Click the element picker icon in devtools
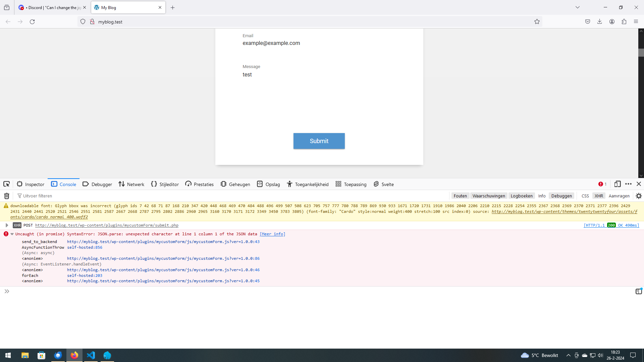This screenshot has width=644, height=362. point(6,184)
